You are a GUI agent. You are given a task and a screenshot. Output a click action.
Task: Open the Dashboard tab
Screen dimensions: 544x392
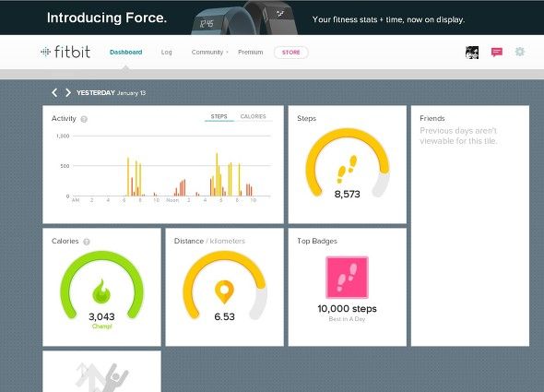[x=125, y=52]
